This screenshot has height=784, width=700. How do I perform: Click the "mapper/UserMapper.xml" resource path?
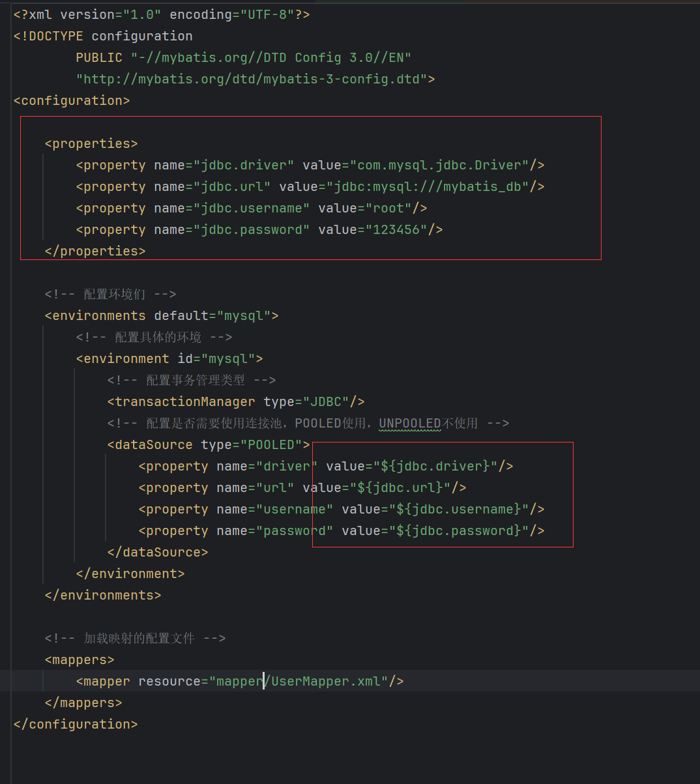[x=299, y=681]
